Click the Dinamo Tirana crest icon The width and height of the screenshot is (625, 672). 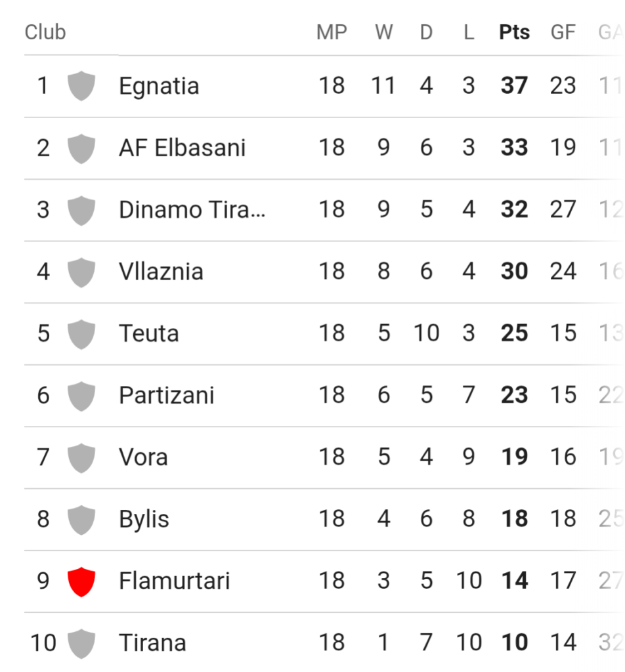[x=81, y=210]
